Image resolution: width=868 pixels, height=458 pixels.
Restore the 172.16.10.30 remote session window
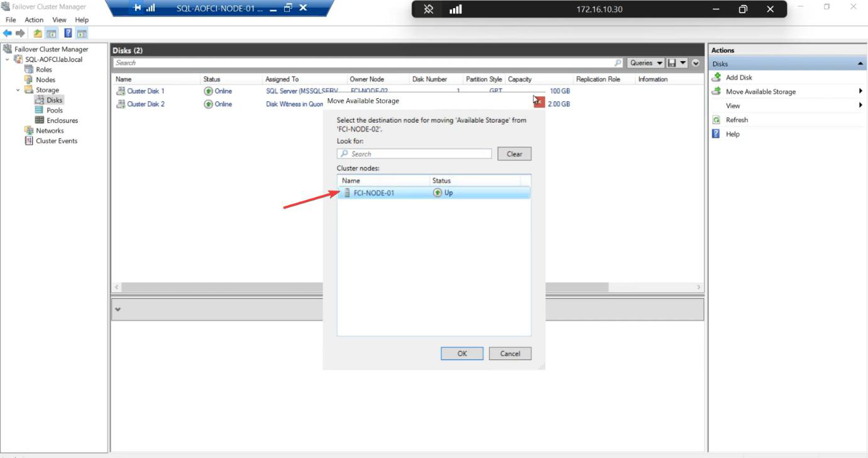click(743, 9)
